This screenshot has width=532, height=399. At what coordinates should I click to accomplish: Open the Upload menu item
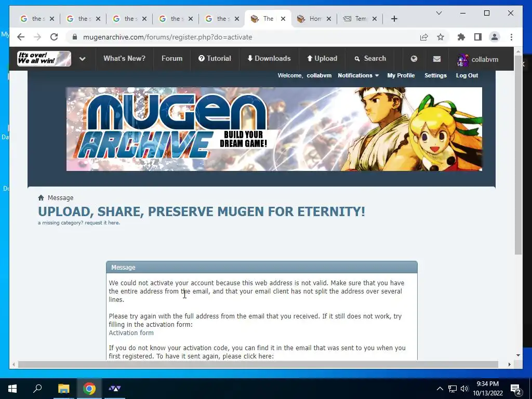322,58
